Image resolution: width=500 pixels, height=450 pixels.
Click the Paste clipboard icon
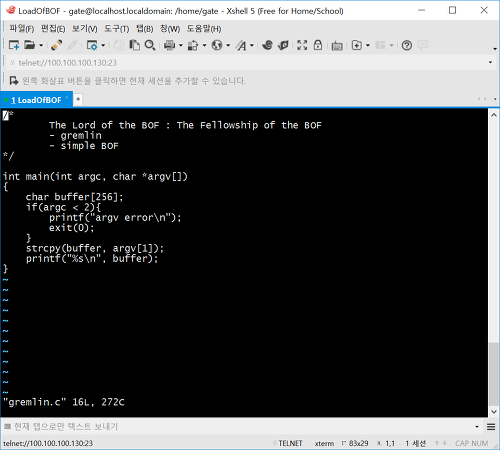(134, 45)
